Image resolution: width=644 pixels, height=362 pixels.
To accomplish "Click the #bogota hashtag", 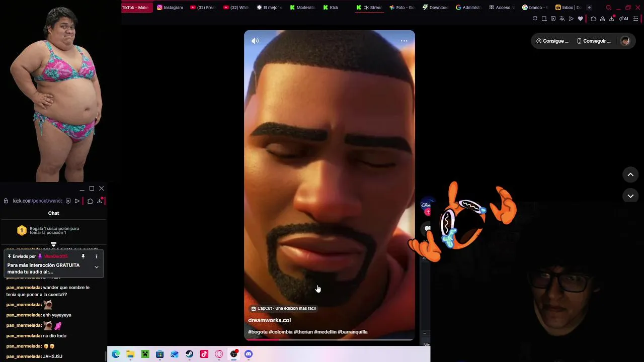I will point(258,332).
